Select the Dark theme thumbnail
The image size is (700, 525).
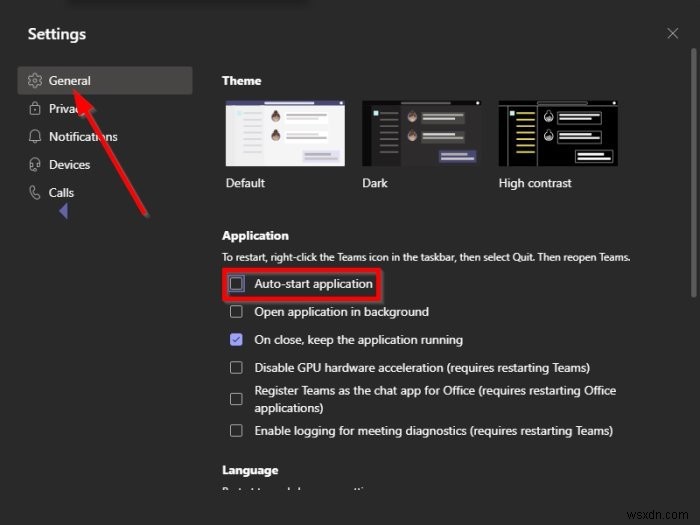point(422,133)
